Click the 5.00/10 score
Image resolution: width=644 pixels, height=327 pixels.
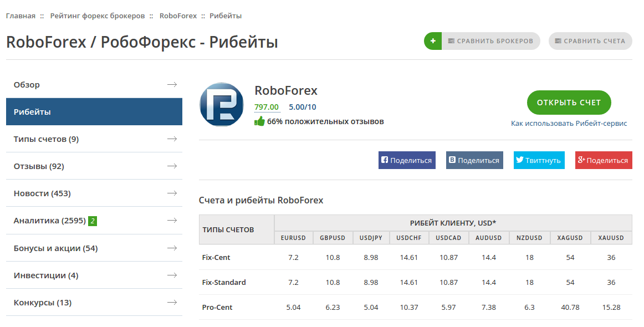[302, 107]
